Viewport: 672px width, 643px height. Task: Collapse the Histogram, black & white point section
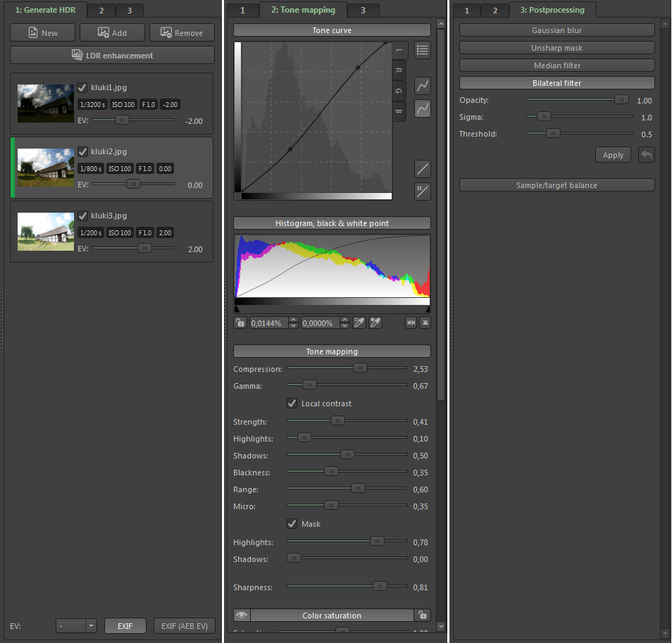[332, 223]
